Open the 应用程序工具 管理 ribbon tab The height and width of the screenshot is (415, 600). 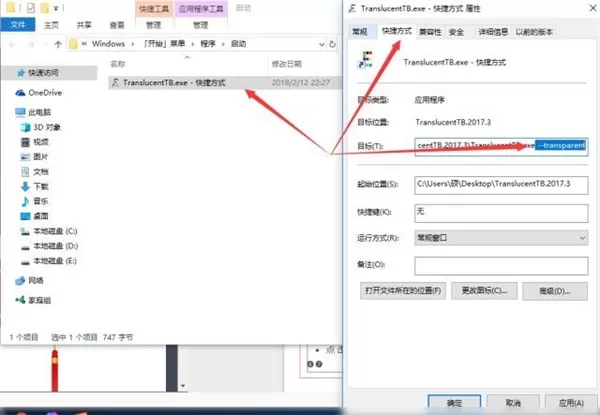[x=201, y=25]
